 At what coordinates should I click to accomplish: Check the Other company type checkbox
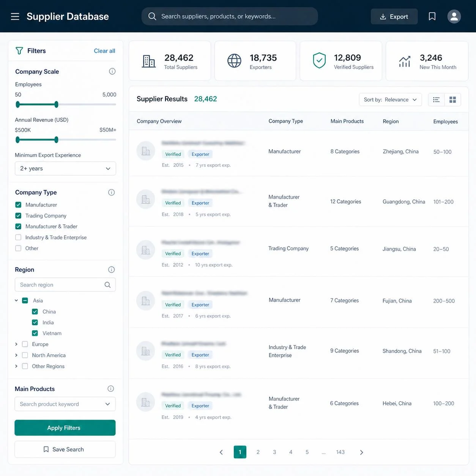coord(18,248)
